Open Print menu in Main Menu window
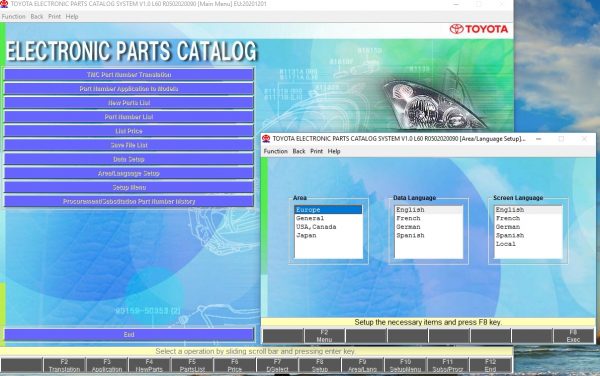The image size is (600, 376). point(54,16)
